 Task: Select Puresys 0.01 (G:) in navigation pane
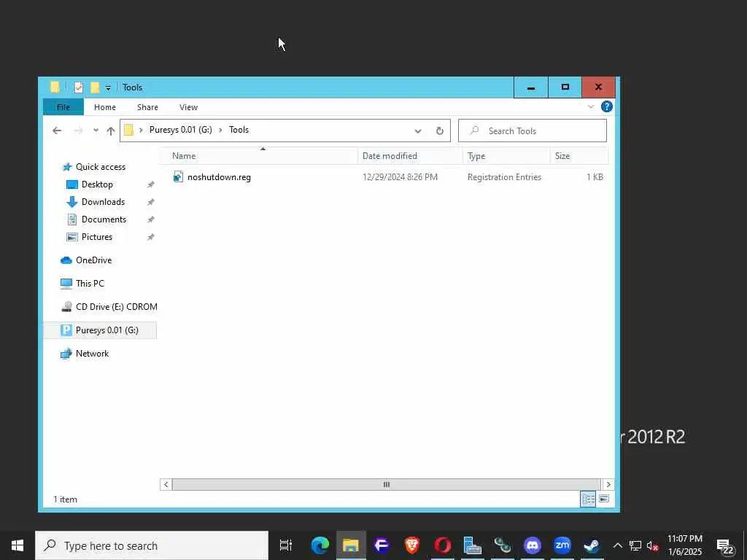point(99,330)
